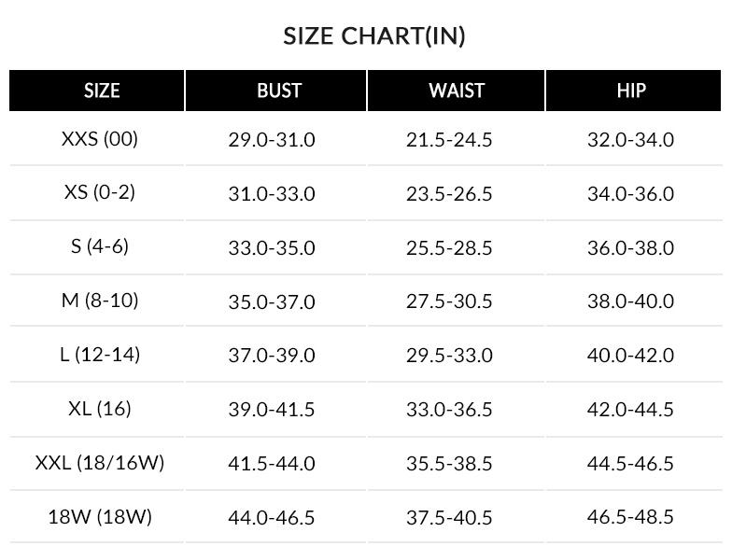Image resolution: width=732 pixels, height=560 pixels.
Task: Select the XL (16) size label
Action: tap(100, 409)
